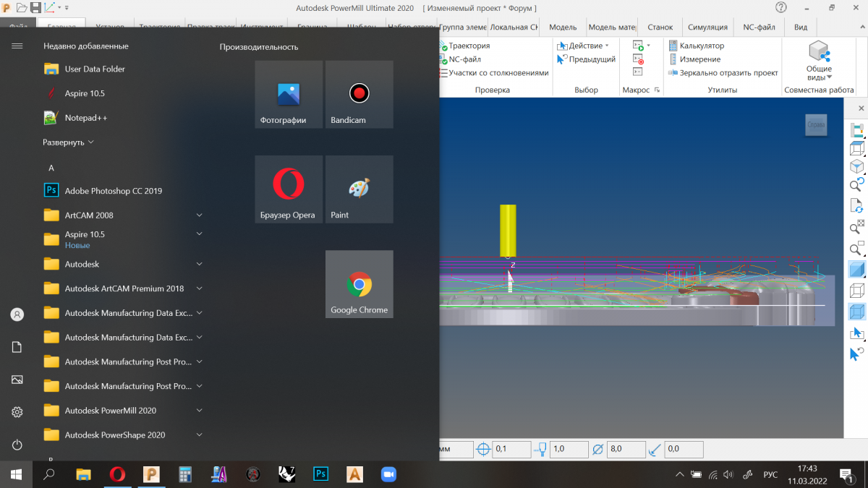Viewport: 868px width, 488px height.
Task: Open the notification center in taskbar
Action: 846,474
